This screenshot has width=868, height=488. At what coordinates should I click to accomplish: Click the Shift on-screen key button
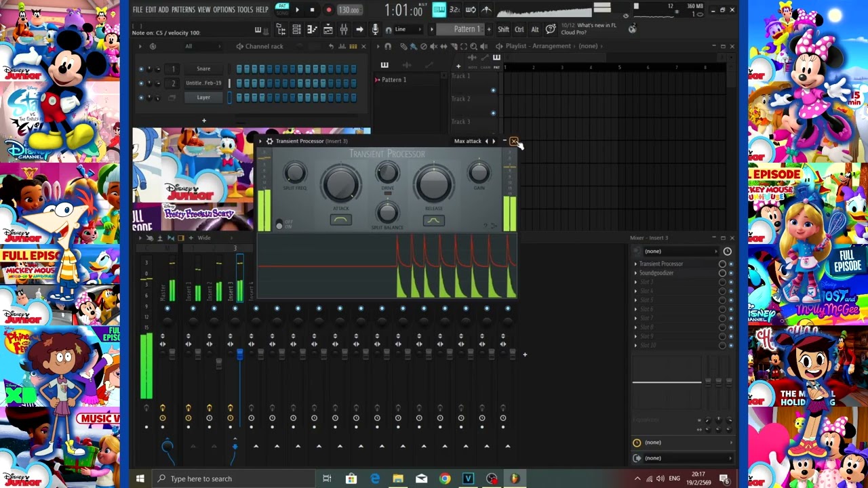click(x=503, y=29)
